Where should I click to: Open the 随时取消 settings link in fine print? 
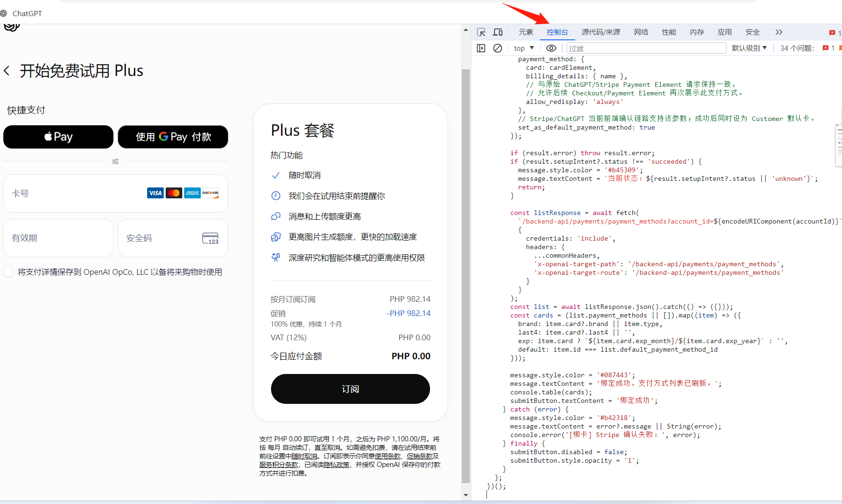(x=305, y=456)
